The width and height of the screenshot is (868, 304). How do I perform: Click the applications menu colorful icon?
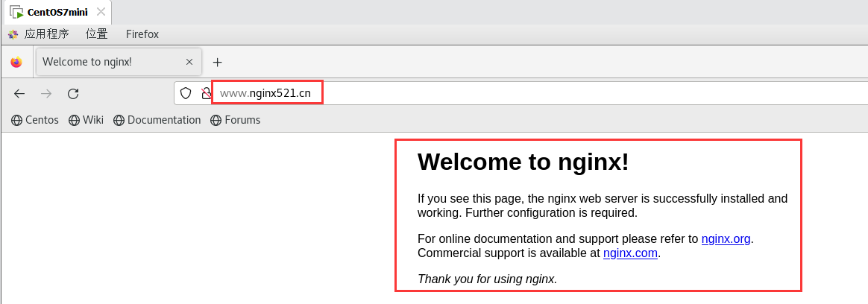tap(13, 34)
